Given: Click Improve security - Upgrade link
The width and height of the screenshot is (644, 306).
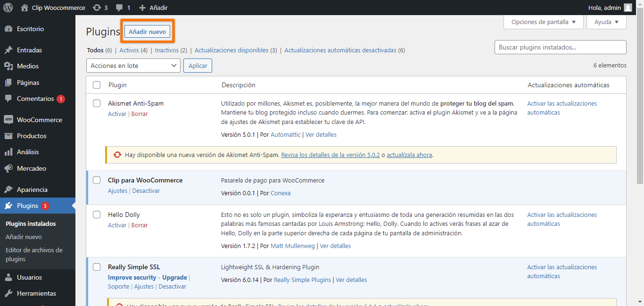Looking at the screenshot, I should tap(148, 277).
